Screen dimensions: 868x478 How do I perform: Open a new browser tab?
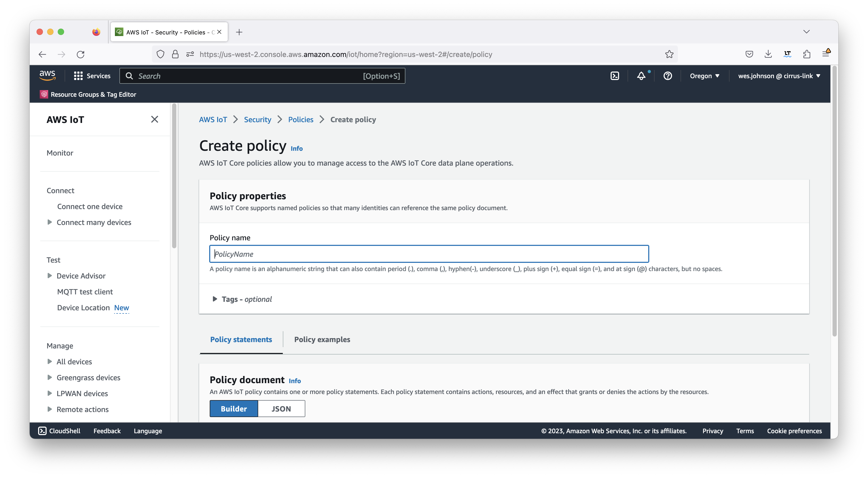(239, 32)
